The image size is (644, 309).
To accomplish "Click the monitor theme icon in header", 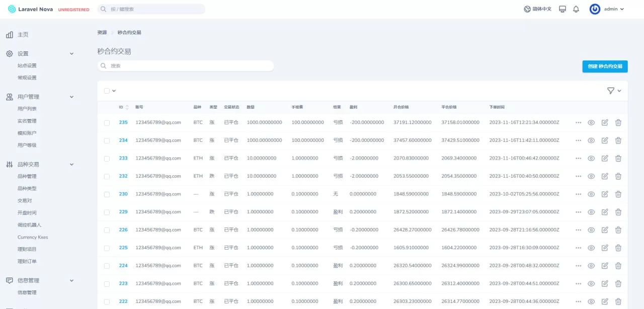I will click(562, 9).
